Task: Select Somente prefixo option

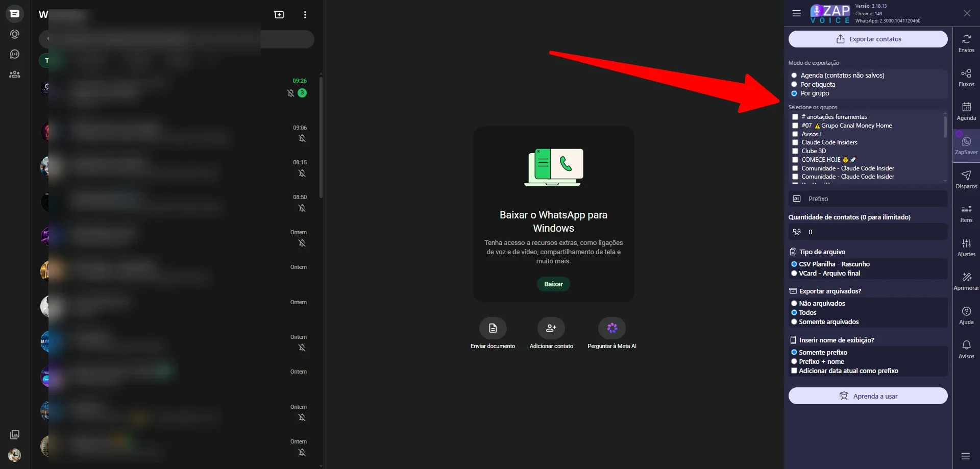Action: coord(794,353)
